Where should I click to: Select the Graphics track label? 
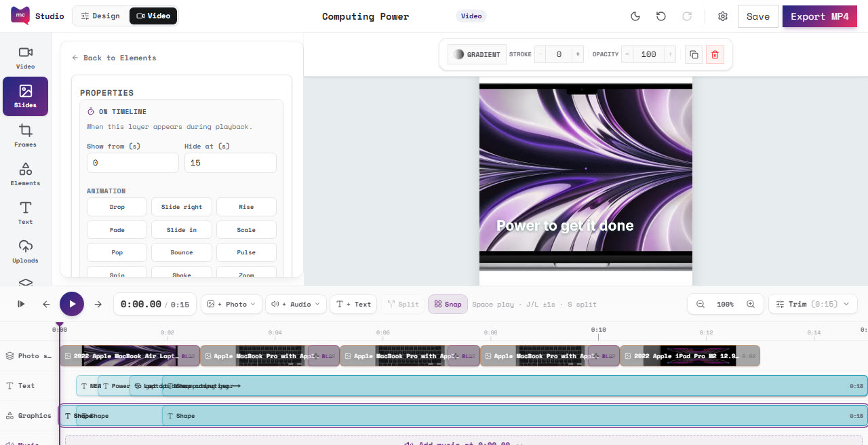click(28, 416)
